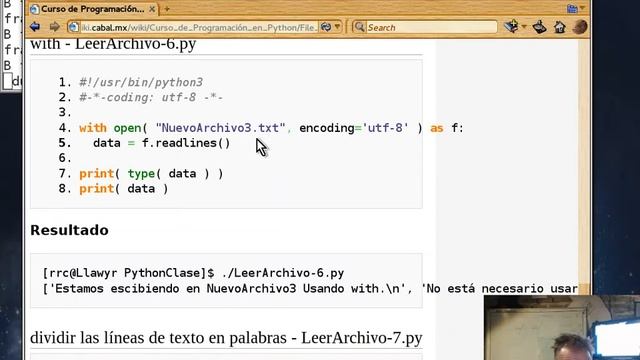The height and width of the screenshot is (360, 640).
Task: Click the tab favicon of Curso de Programación
Action: tap(35, 9)
